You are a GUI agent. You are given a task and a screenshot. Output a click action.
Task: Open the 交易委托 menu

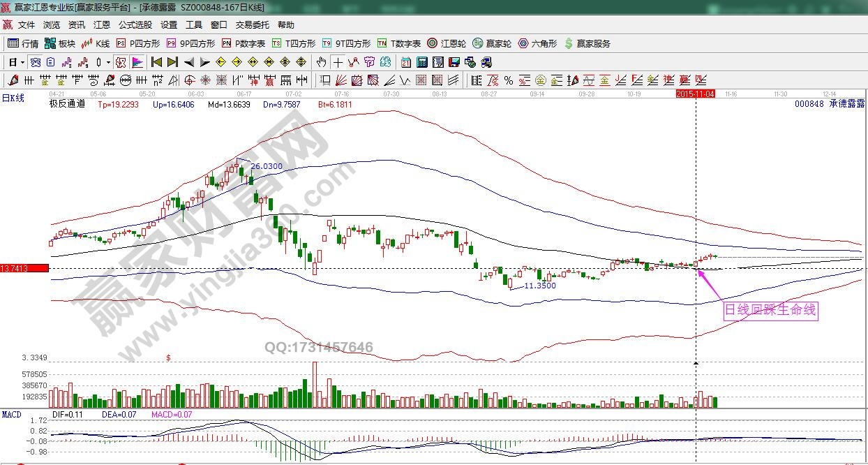(252, 24)
